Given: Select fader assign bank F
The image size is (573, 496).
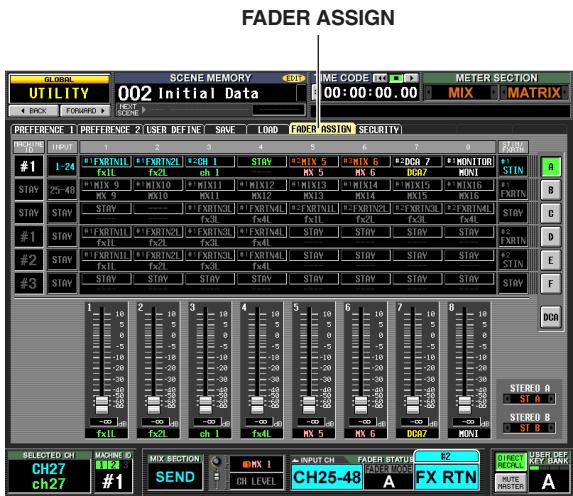Looking at the screenshot, I should click(551, 284).
